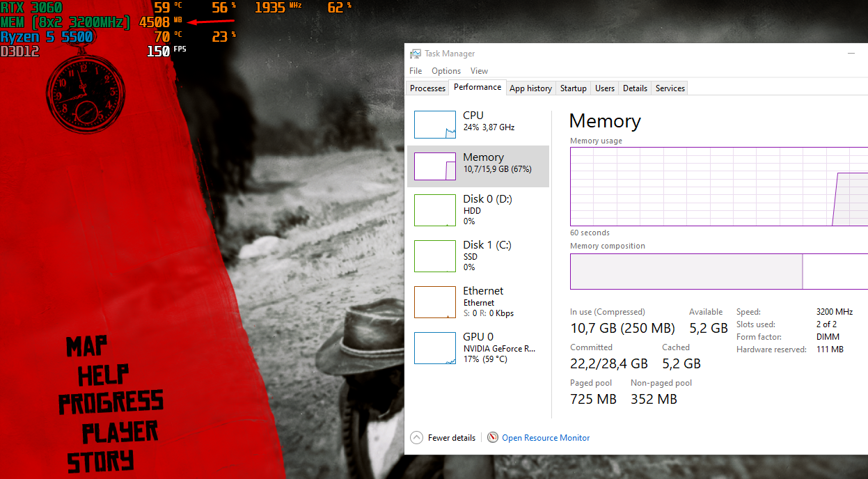Switch to the Performance tab
The image size is (868, 479).
point(478,87)
